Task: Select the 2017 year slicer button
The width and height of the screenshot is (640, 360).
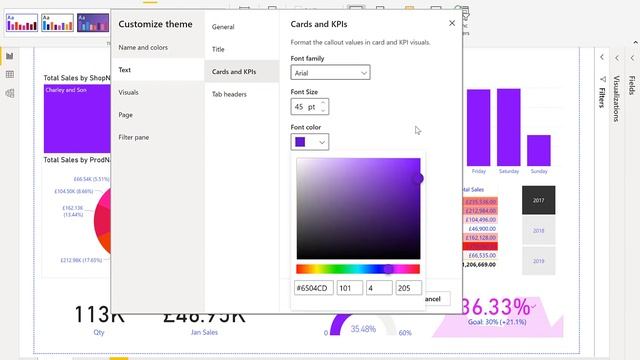Action: [x=538, y=200]
